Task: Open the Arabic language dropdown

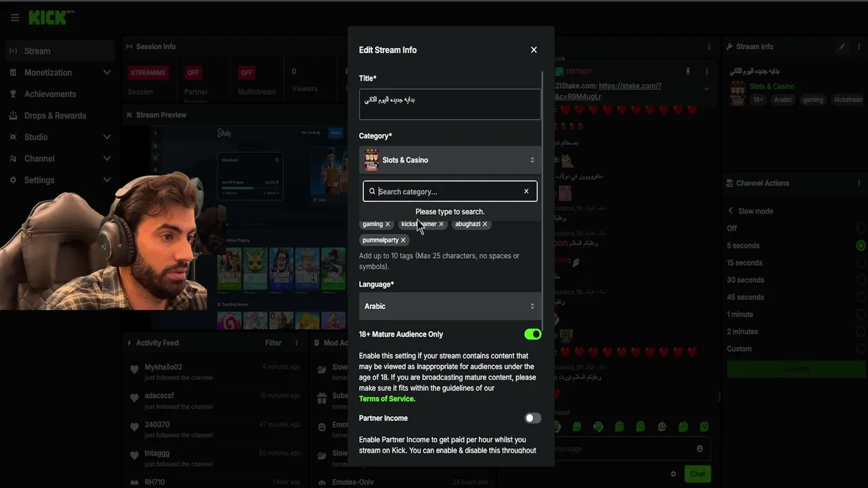Action: click(x=450, y=306)
